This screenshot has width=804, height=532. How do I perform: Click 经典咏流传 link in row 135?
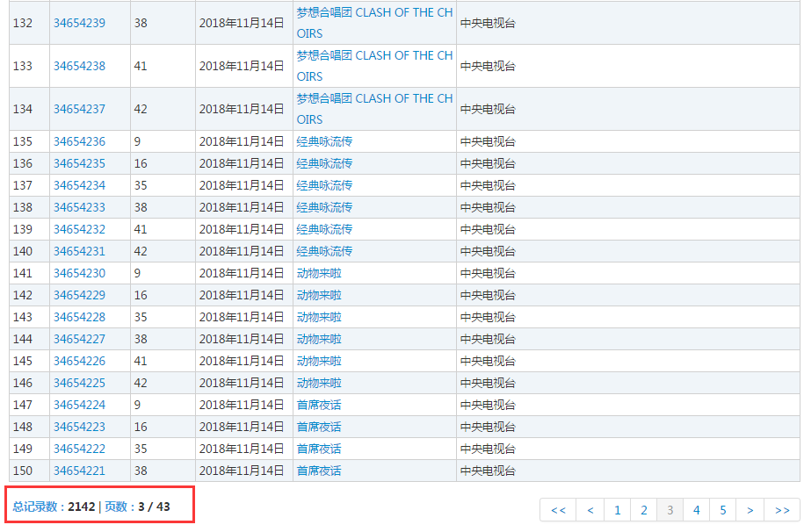[324, 141]
